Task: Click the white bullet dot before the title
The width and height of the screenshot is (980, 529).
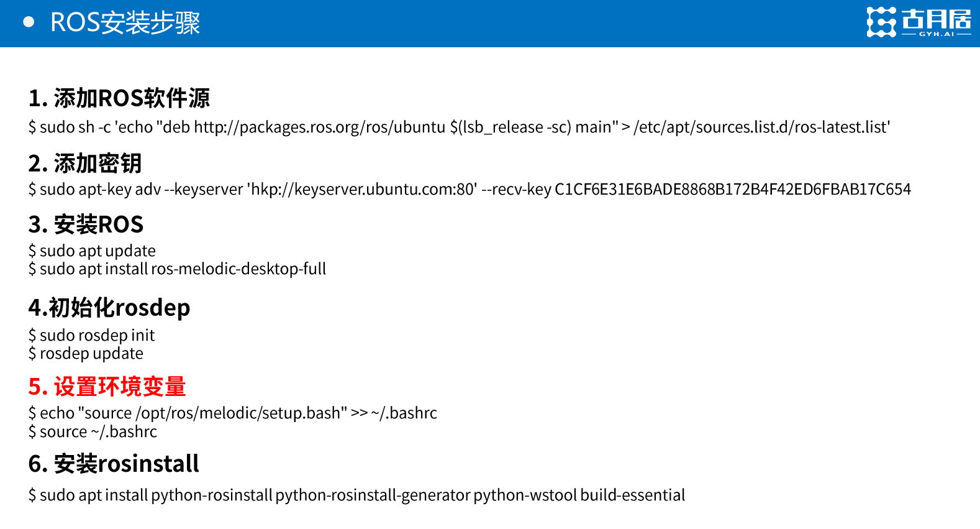Action: [x=29, y=22]
